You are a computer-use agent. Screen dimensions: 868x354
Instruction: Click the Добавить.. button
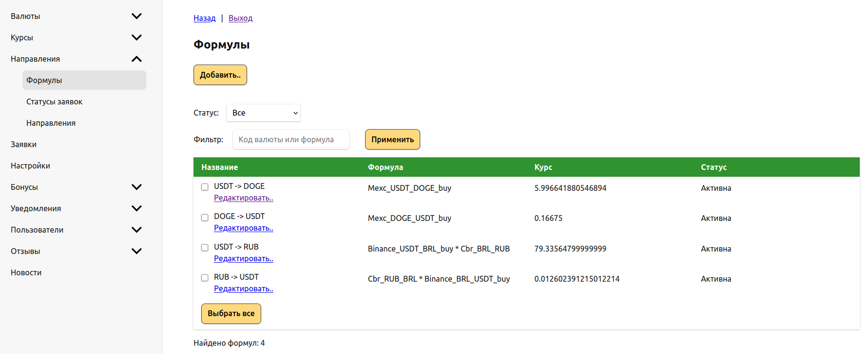click(220, 75)
